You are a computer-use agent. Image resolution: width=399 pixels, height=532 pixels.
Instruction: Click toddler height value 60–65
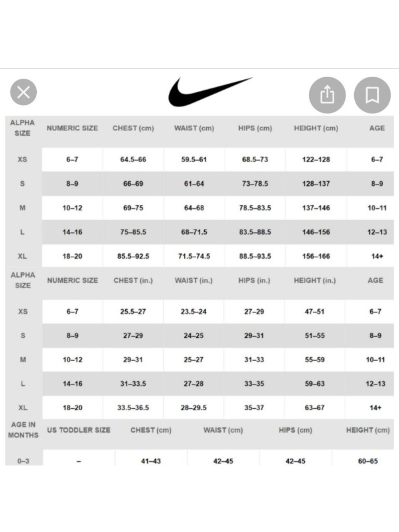[368, 461]
